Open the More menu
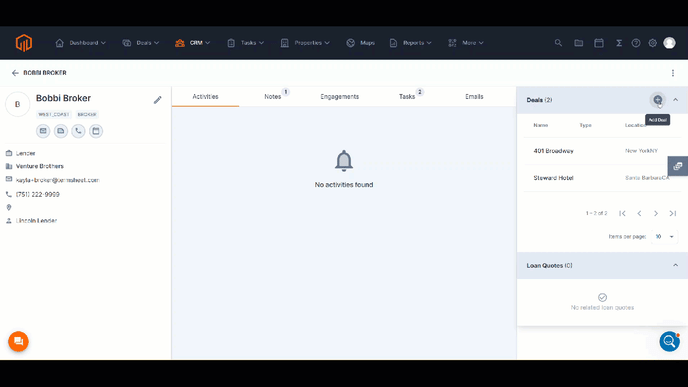This screenshot has height=387, width=688. 466,43
